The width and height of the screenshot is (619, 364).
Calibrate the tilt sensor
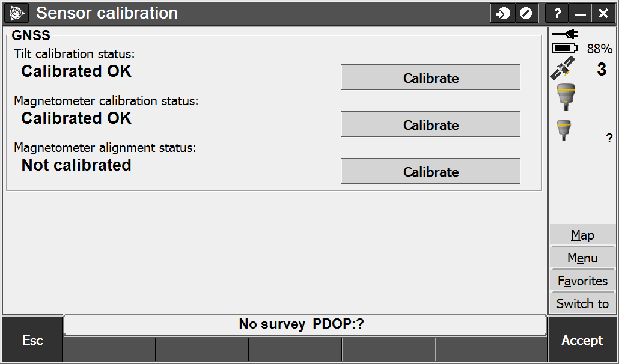tap(430, 77)
